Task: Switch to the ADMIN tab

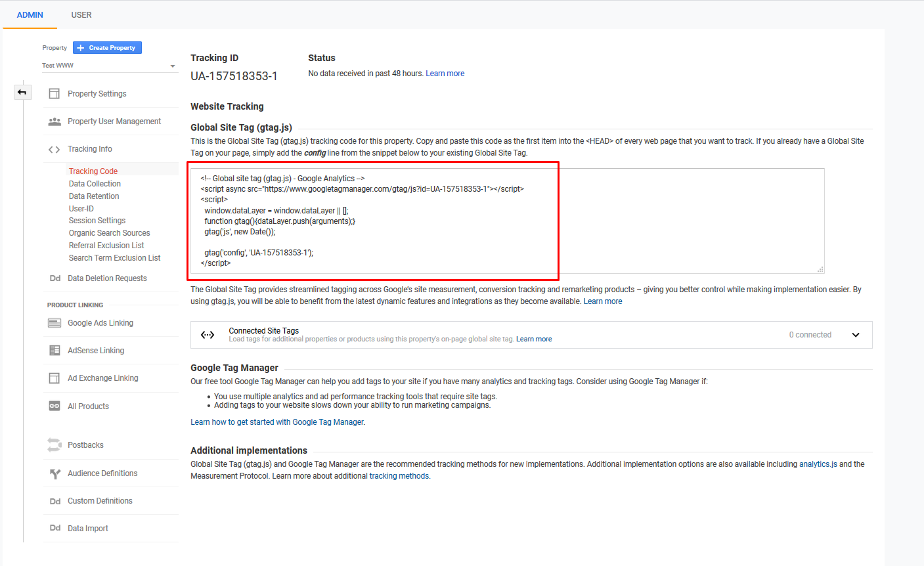Action: coord(30,14)
